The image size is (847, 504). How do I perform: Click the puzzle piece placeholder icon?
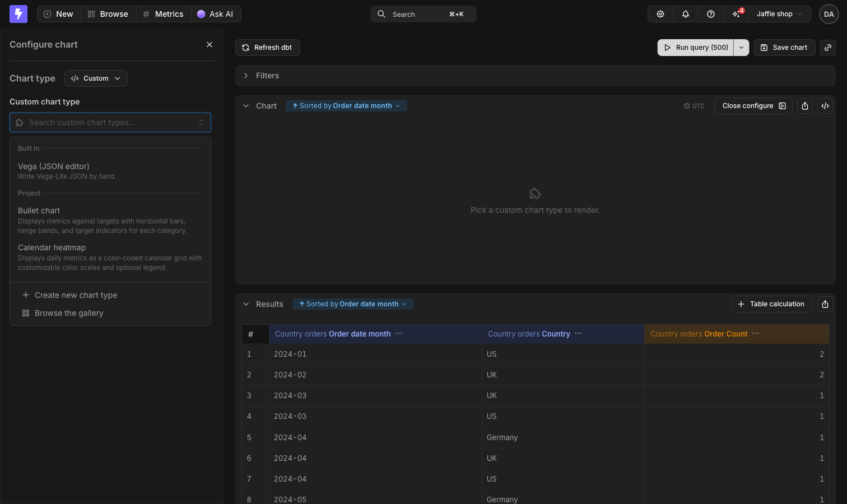point(536,194)
